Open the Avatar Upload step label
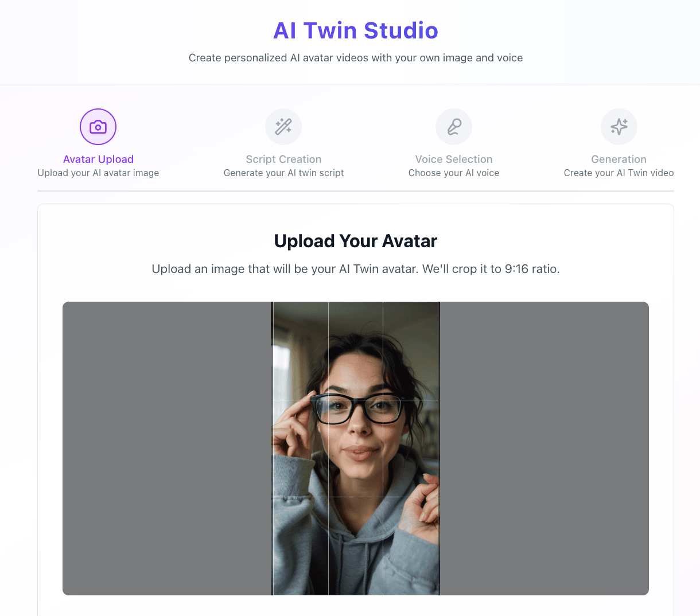This screenshot has width=700, height=616. [x=98, y=159]
